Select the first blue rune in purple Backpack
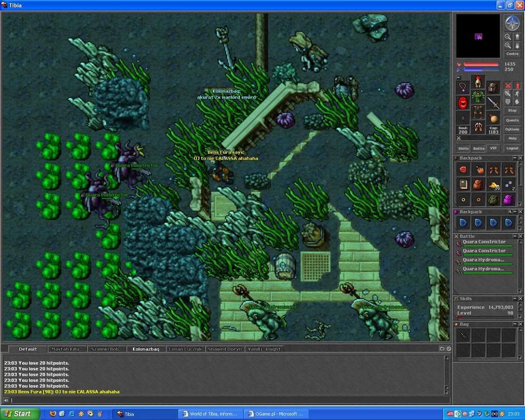The image size is (525, 420). point(463,223)
